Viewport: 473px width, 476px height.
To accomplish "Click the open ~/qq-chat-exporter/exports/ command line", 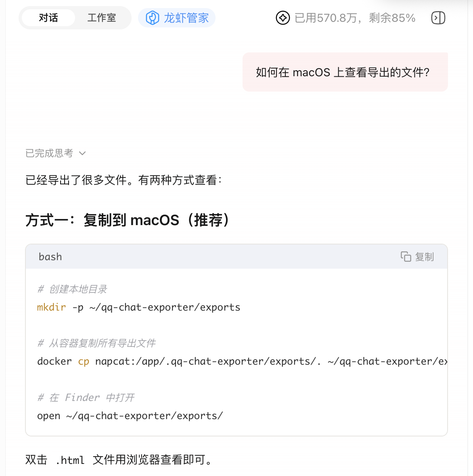I will click(x=130, y=416).
